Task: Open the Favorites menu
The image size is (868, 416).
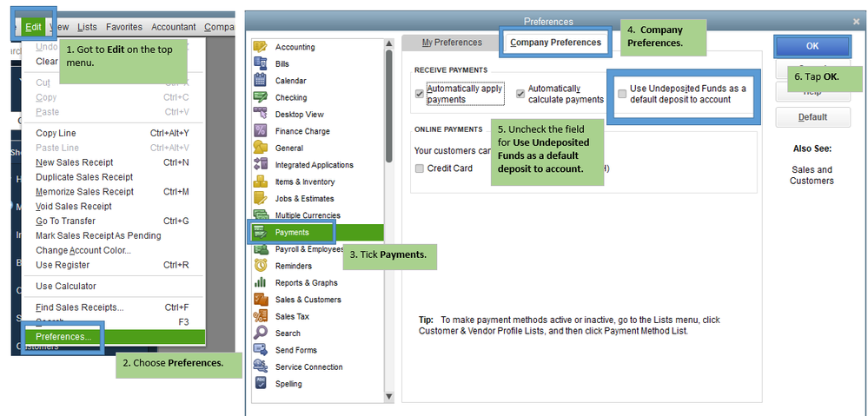Action: click(124, 27)
